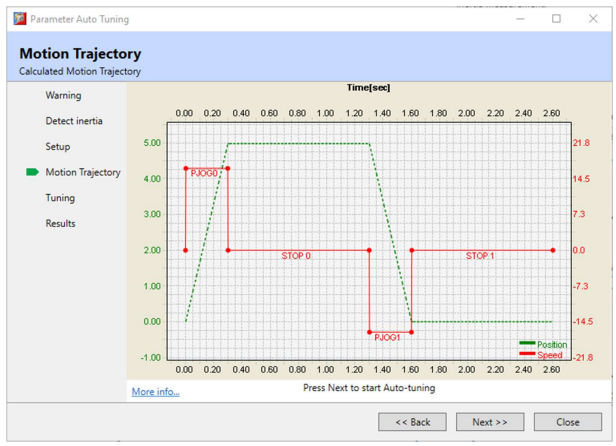
Task: Click the 5.00 position axis value
Action: (x=152, y=143)
